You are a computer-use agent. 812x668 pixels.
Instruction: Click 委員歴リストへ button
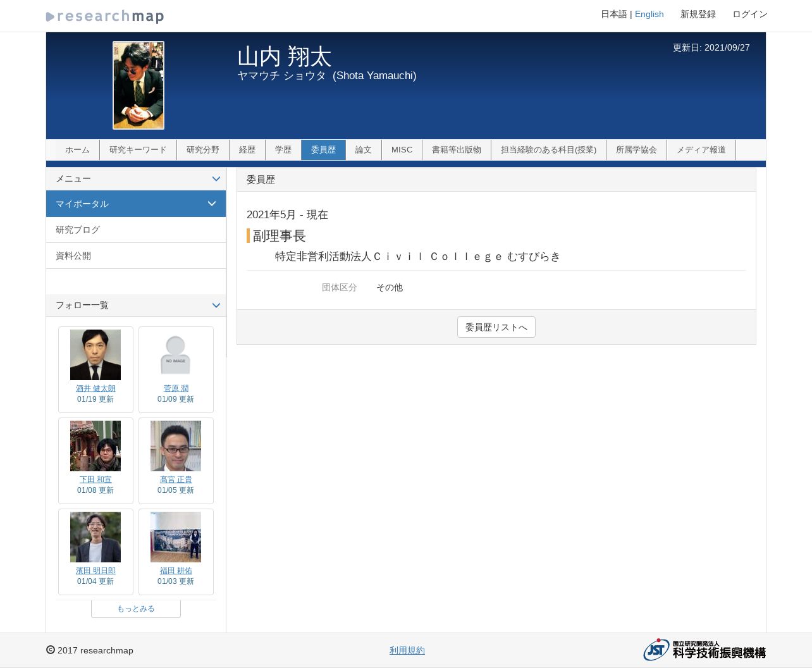click(496, 327)
